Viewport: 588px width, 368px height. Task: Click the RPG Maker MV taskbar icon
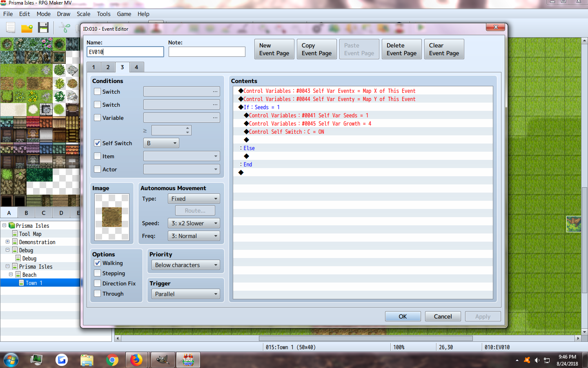(188, 360)
